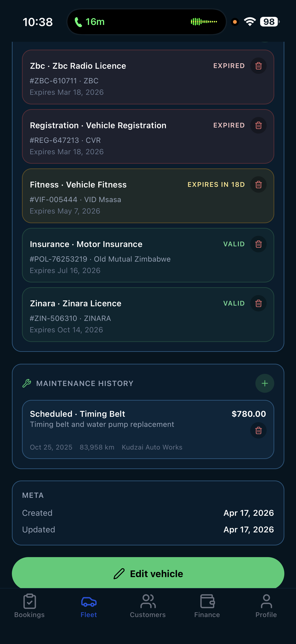Image resolution: width=296 pixels, height=644 pixels.
Task: Delete the Zbc Radio Licence document
Action: pyautogui.click(x=258, y=66)
